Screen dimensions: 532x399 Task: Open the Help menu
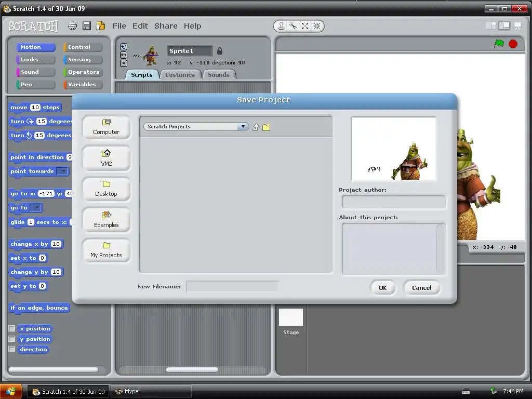pyautogui.click(x=192, y=26)
